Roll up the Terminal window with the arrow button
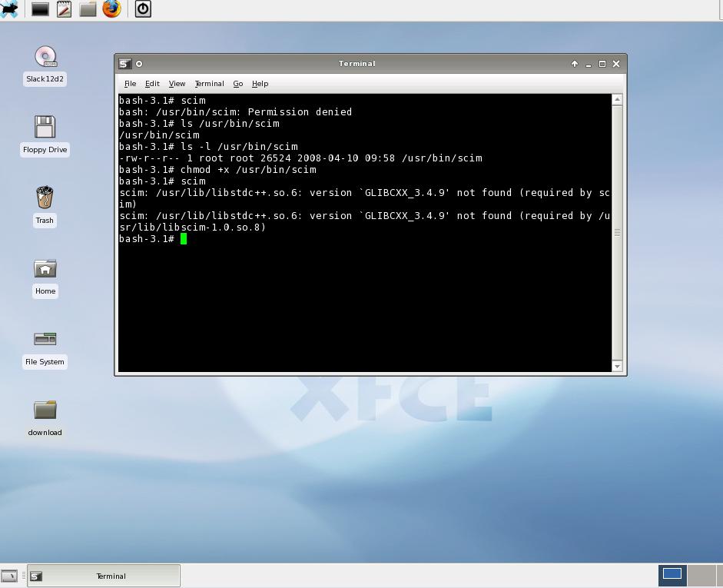Screen dimensions: 723x588 pyautogui.click(x=575, y=64)
